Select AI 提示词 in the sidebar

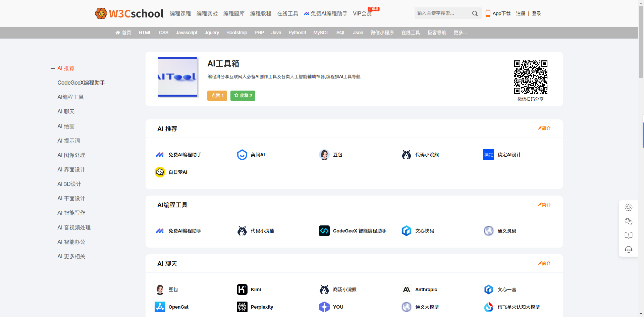68,141
